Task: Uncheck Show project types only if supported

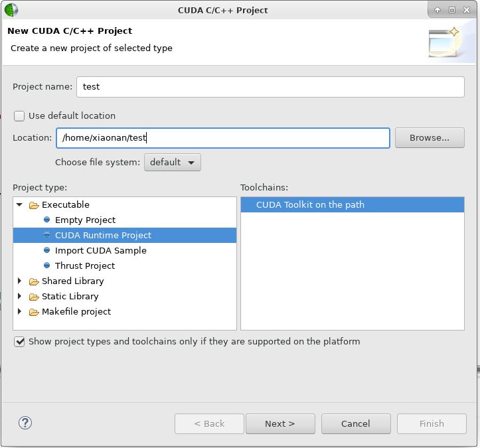Action: pyautogui.click(x=19, y=342)
